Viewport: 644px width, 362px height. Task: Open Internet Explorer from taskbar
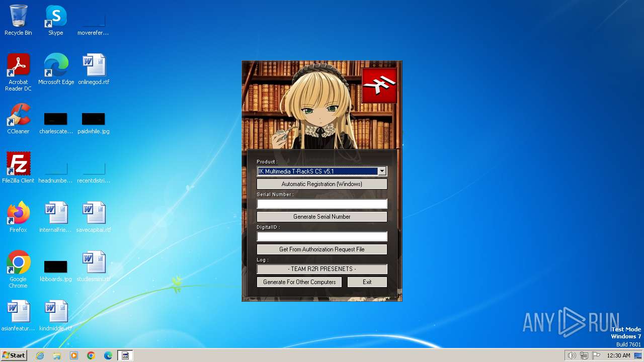[40, 355]
